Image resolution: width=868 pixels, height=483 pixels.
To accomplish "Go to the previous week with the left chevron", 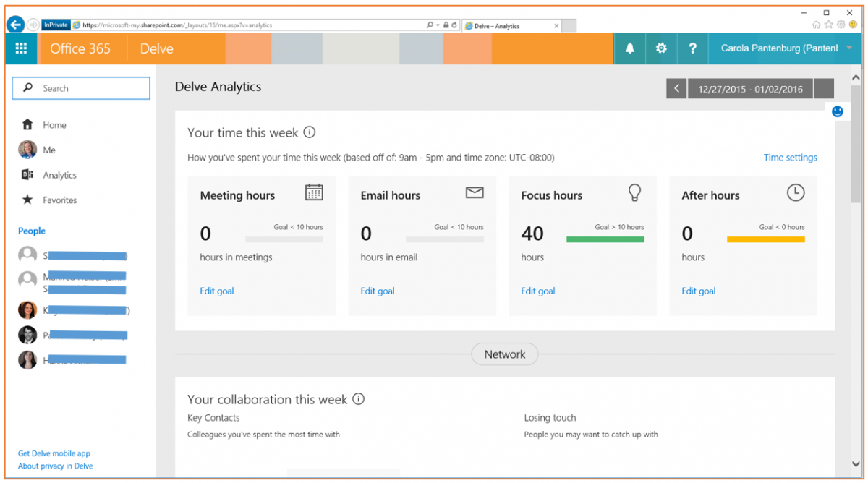I will 676,88.
